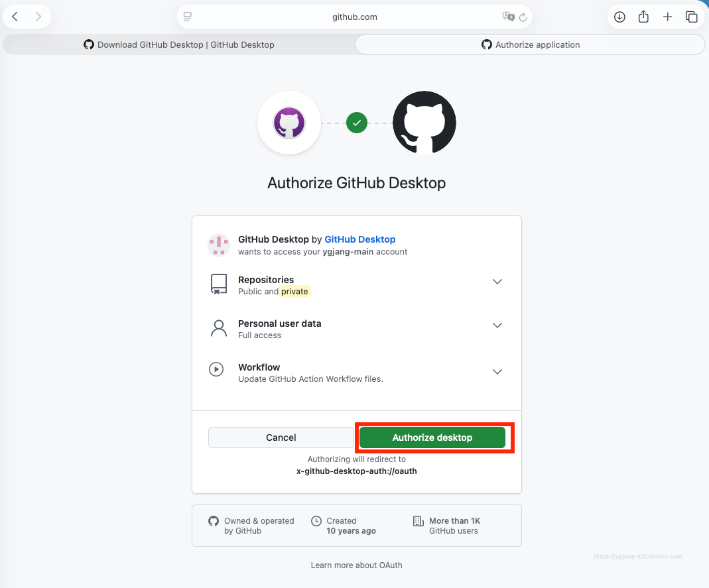Show tab overview icon

click(691, 17)
